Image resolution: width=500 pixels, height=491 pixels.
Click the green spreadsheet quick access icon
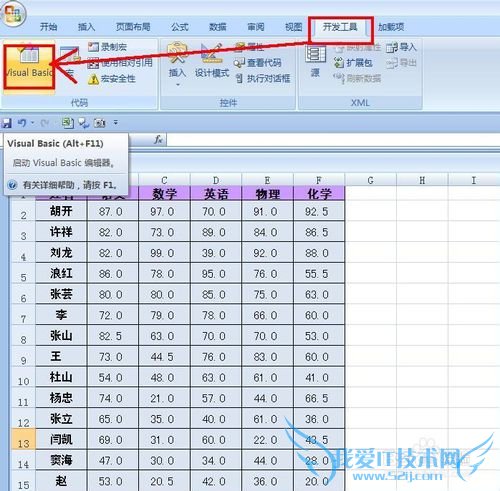[68, 123]
